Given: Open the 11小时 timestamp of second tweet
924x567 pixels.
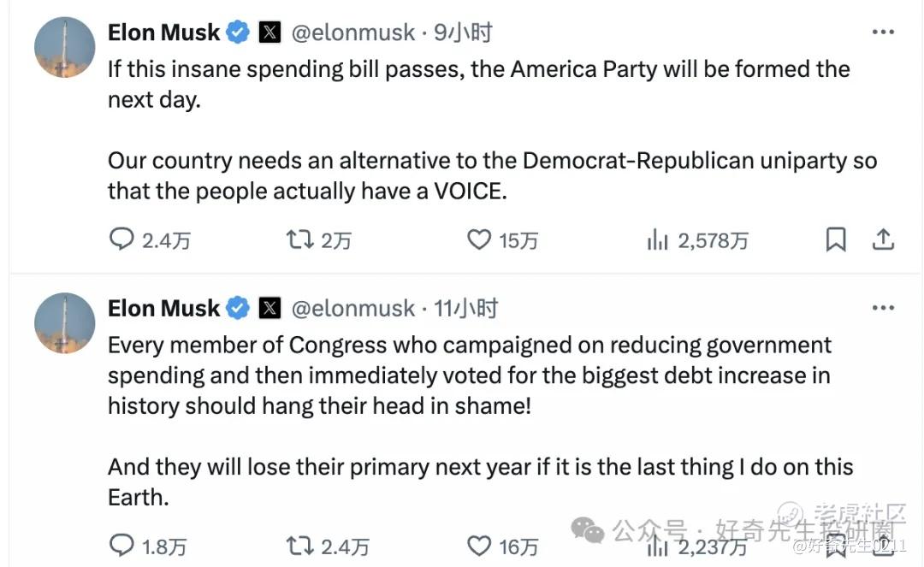Looking at the screenshot, I should coord(465,309).
